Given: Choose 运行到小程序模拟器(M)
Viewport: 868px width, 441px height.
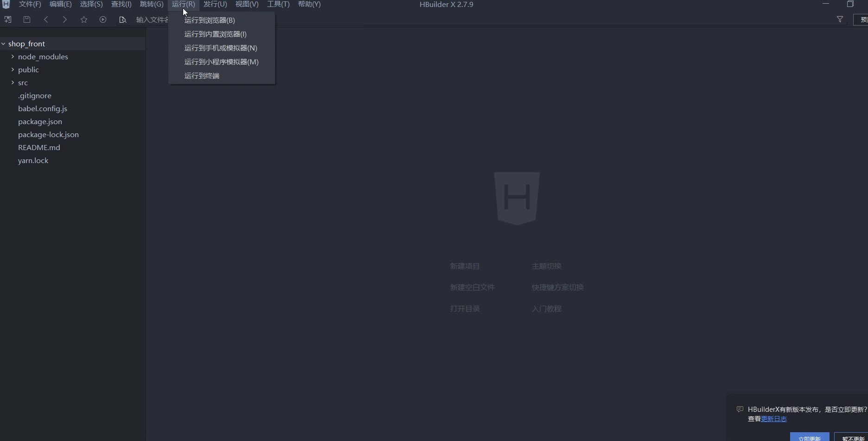Looking at the screenshot, I should pyautogui.click(x=222, y=62).
